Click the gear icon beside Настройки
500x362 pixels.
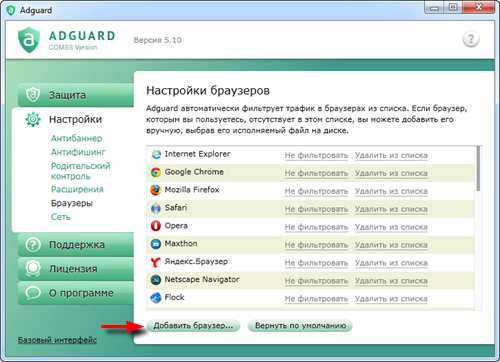click(x=33, y=119)
